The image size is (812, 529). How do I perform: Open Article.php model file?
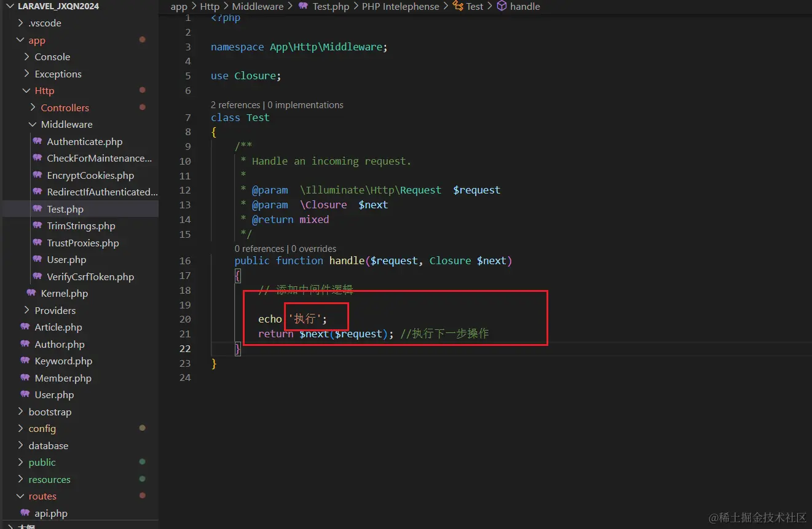[58, 327]
